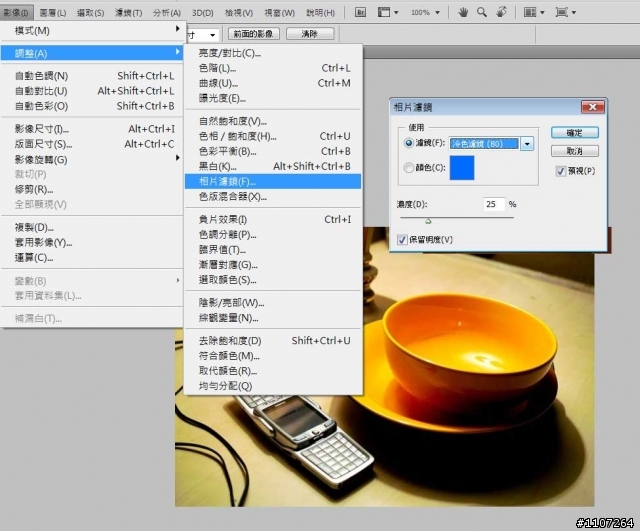Open the 分析(A) menu

pos(167,13)
